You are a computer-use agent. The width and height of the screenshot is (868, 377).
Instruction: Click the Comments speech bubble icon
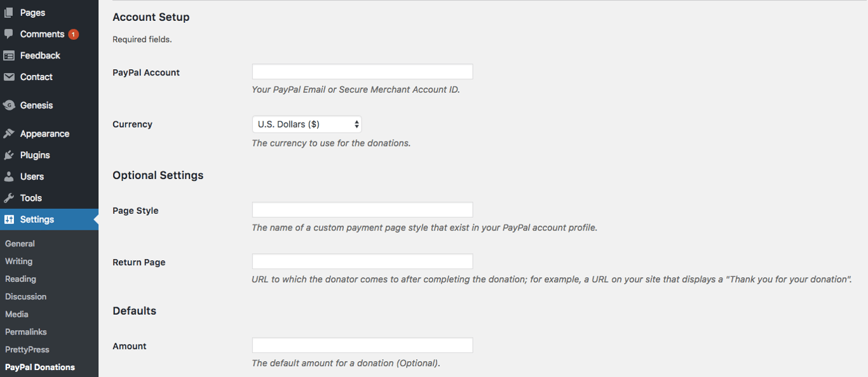[10, 34]
